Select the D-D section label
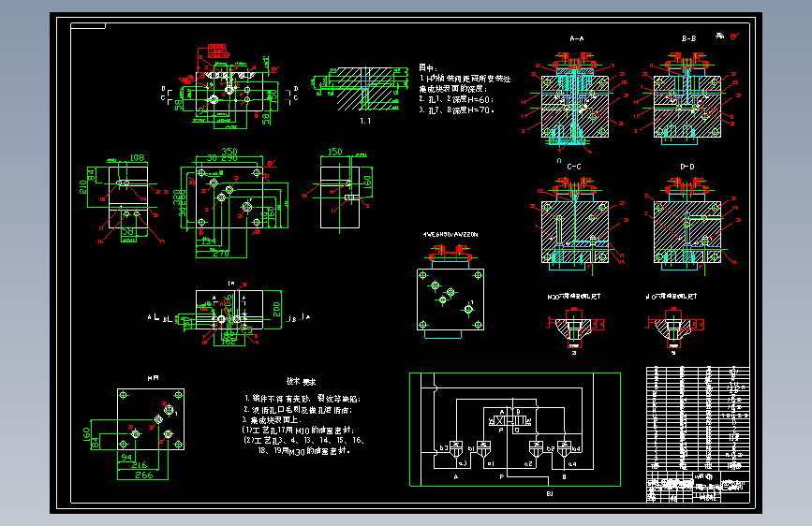This screenshot has width=812, height=526. [687, 167]
